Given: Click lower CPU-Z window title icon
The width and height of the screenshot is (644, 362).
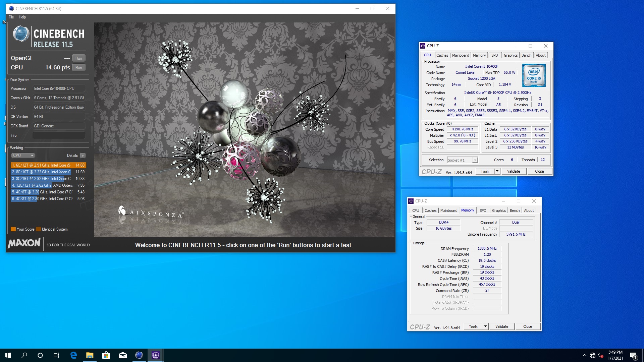Looking at the screenshot, I should 411,201.
